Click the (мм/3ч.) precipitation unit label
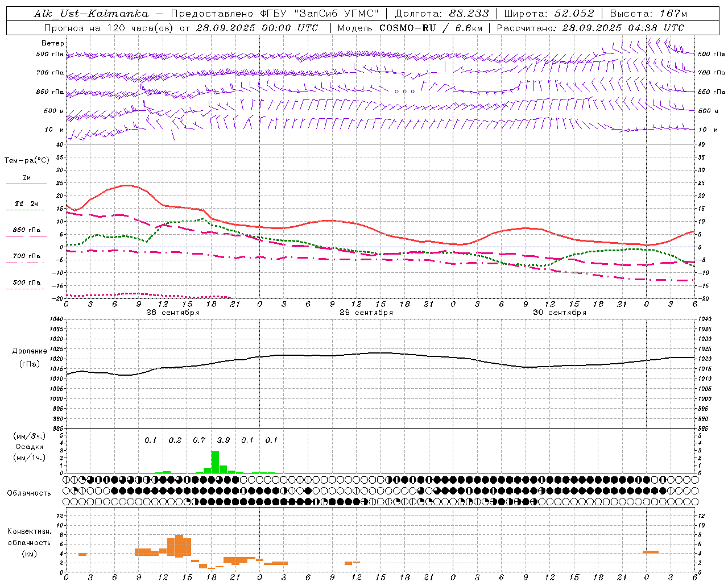Screen dimensions: 728x582 [x=29, y=436]
